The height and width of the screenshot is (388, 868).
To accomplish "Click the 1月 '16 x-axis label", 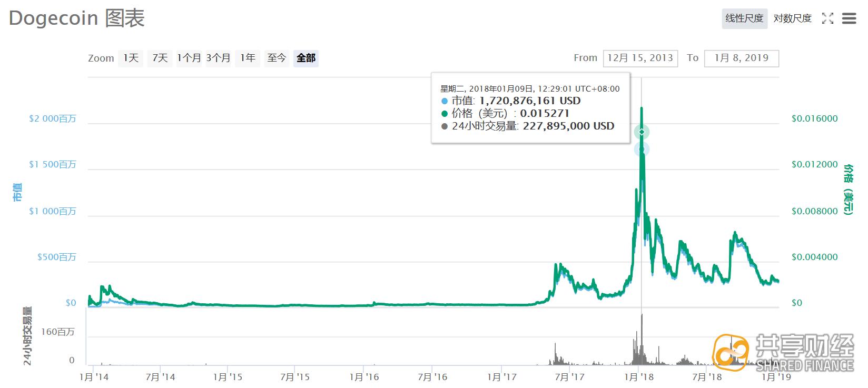I will (364, 377).
